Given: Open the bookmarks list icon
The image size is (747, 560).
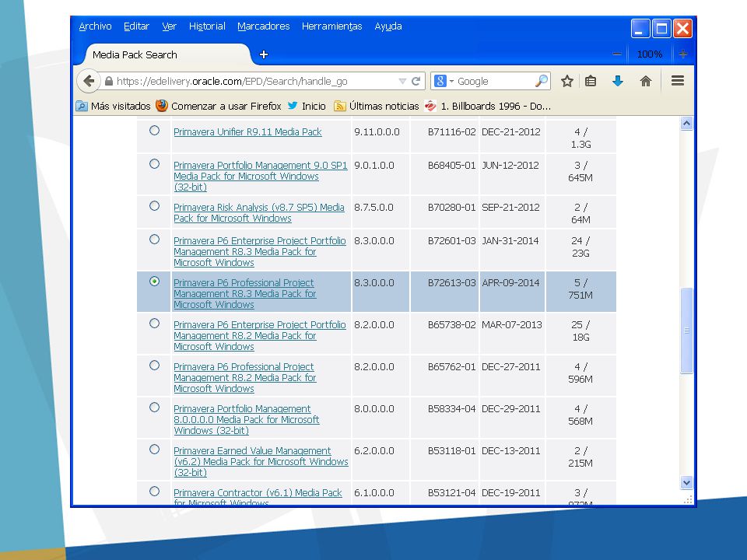Looking at the screenshot, I should [x=591, y=81].
